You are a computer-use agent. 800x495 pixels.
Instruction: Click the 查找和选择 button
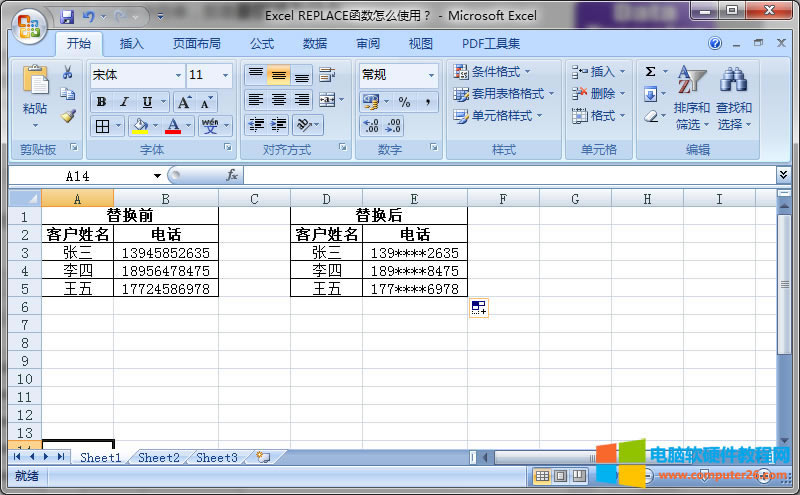(x=734, y=100)
